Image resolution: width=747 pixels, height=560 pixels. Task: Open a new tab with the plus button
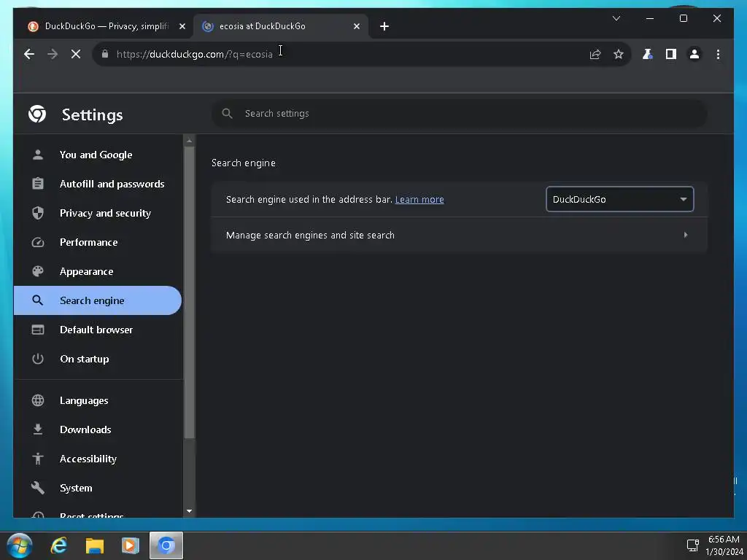(384, 26)
